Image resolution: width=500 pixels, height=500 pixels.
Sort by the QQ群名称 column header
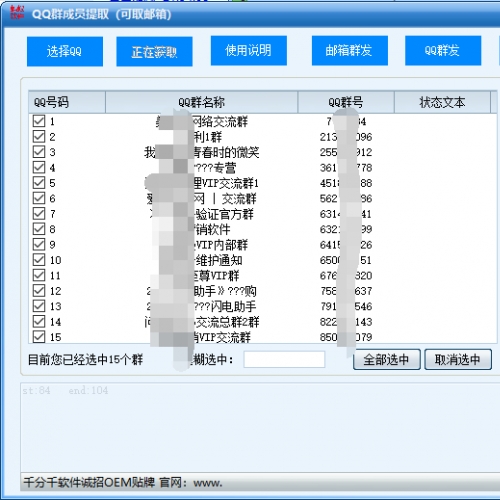tap(202, 102)
